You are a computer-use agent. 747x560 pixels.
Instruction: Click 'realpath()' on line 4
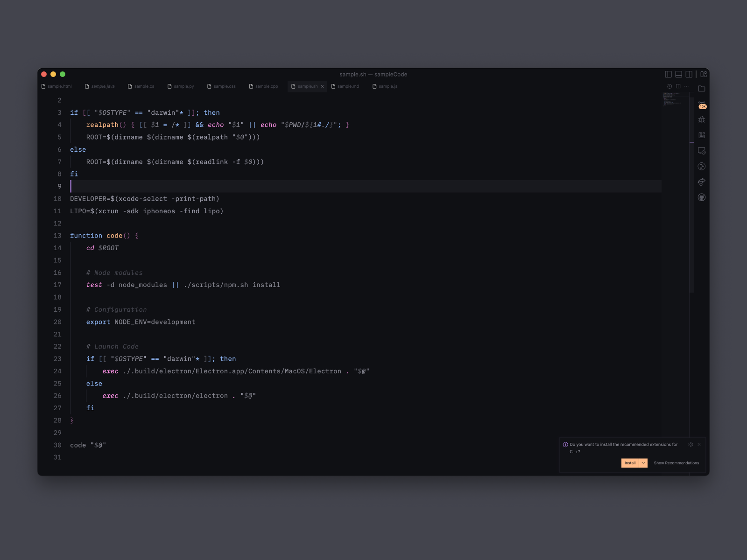(x=106, y=125)
